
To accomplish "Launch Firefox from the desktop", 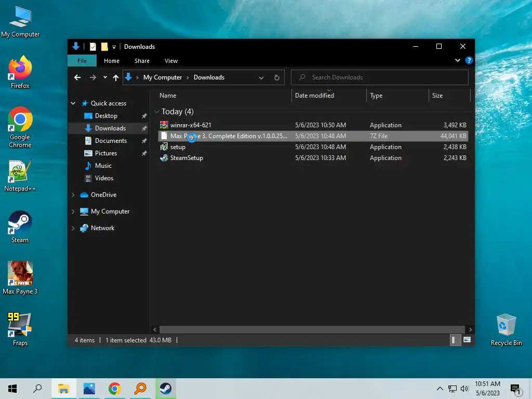I will coord(20,72).
